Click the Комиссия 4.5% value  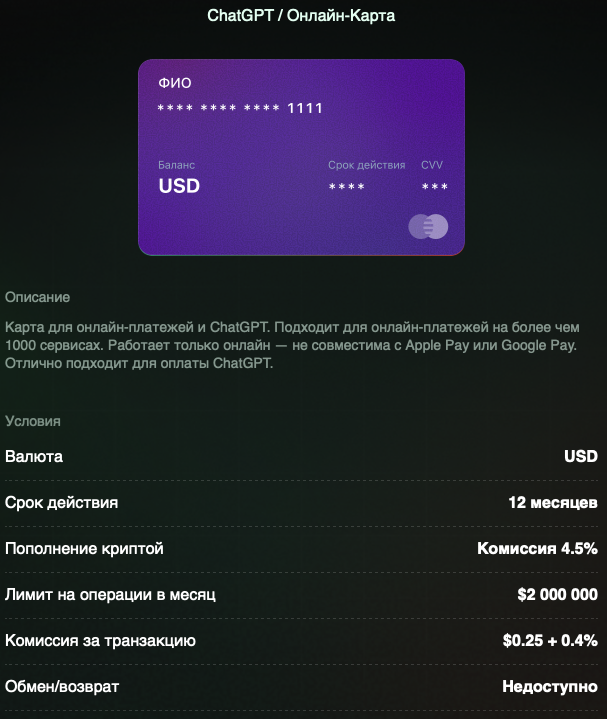click(x=537, y=548)
